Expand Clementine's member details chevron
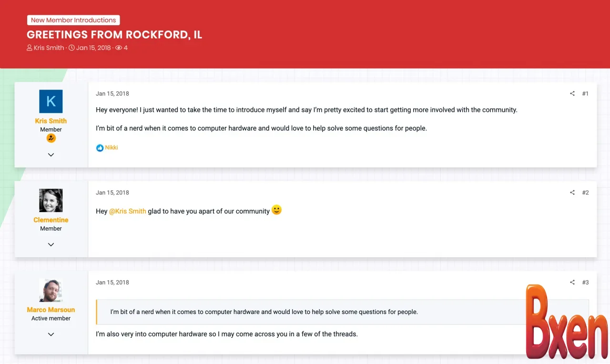The width and height of the screenshot is (610, 364). (x=51, y=244)
